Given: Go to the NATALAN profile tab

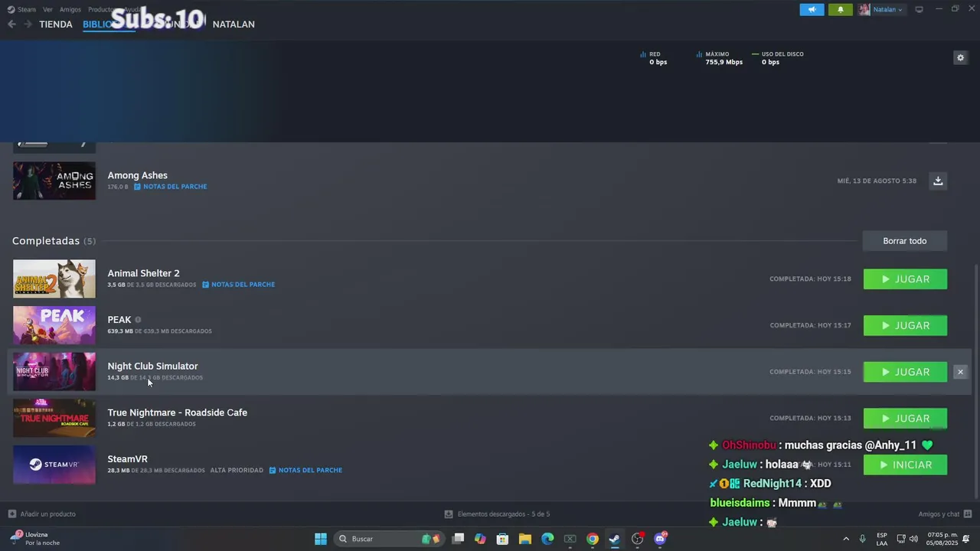Looking at the screenshot, I should [234, 24].
